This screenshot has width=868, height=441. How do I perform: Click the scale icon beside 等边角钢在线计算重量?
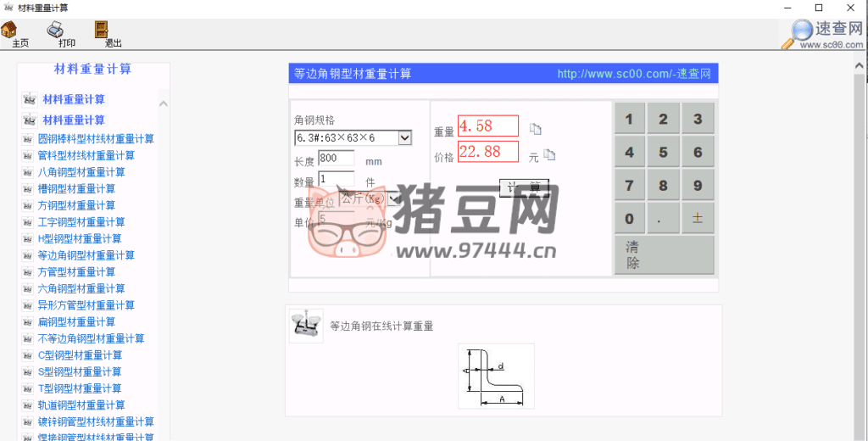(x=305, y=326)
